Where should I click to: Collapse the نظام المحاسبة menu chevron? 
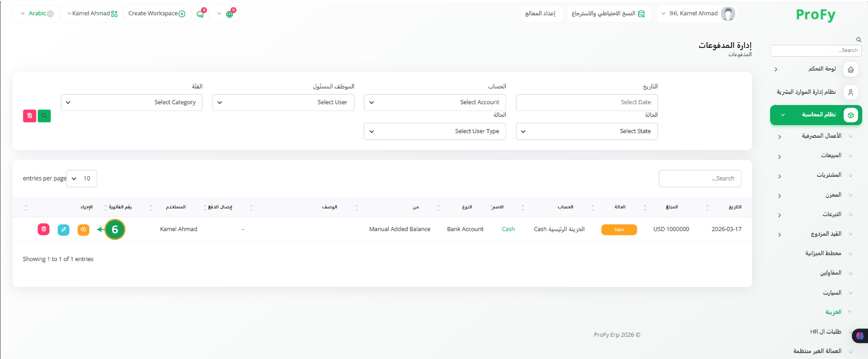pos(783,115)
